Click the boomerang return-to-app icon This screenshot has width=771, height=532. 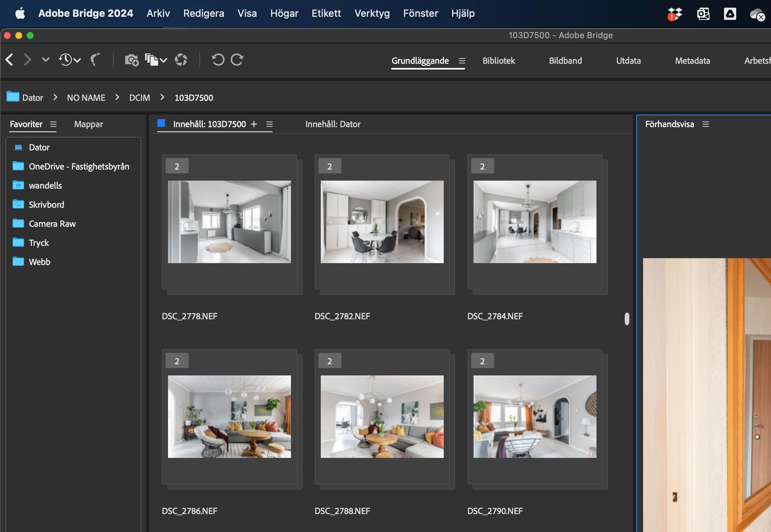click(x=95, y=60)
